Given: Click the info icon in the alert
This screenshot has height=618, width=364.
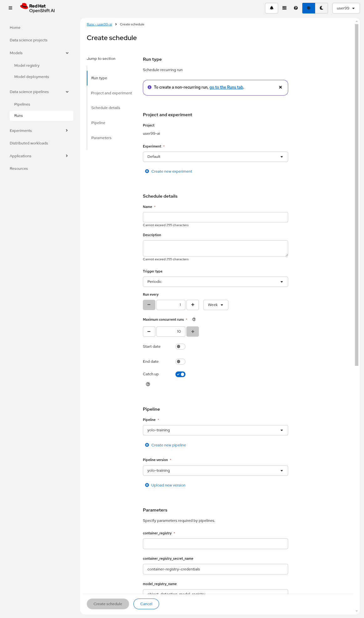Looking at the screenshot, I should tap(149, 87).
